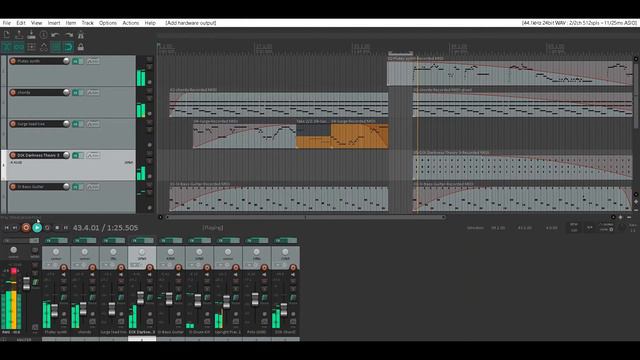Click the BPM tempo field in transport
Screen dimensions: 640x360
pos(573,227)
